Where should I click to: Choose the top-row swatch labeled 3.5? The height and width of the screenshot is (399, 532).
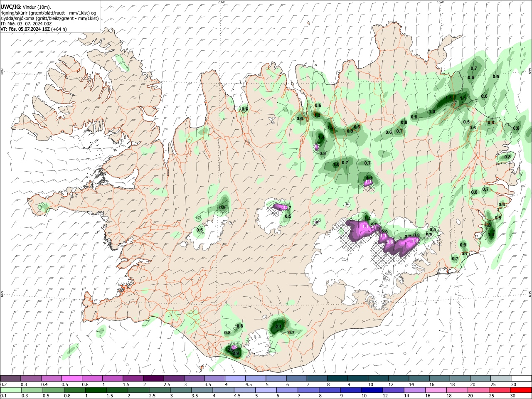[x=214, y=378]
